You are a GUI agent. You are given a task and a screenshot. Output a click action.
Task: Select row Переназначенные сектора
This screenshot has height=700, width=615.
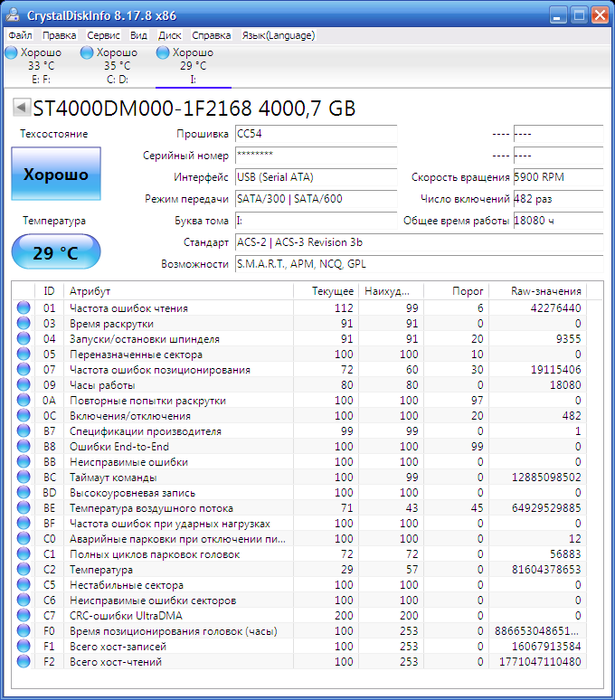tap(300, 354)
